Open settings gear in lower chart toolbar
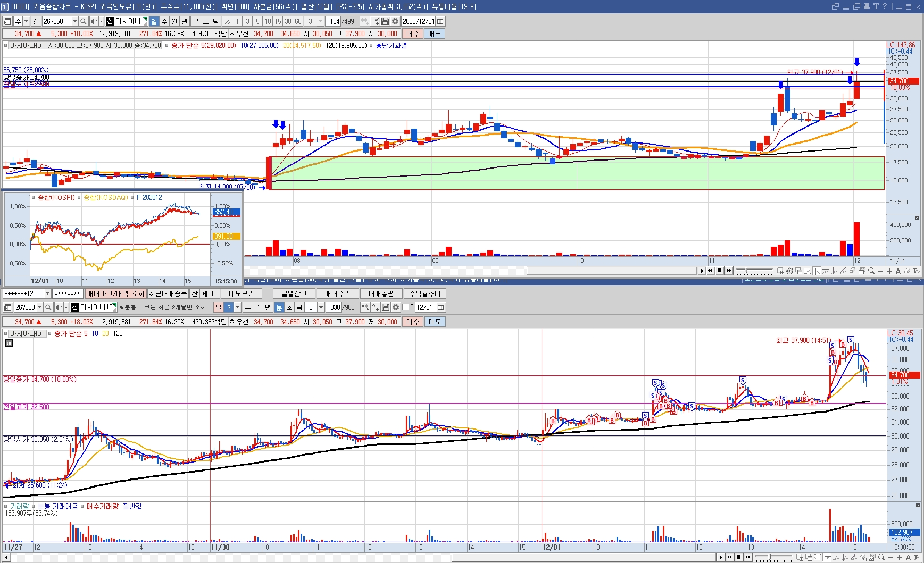The width and height of the screenshot is (924, 563). (395, 307)
